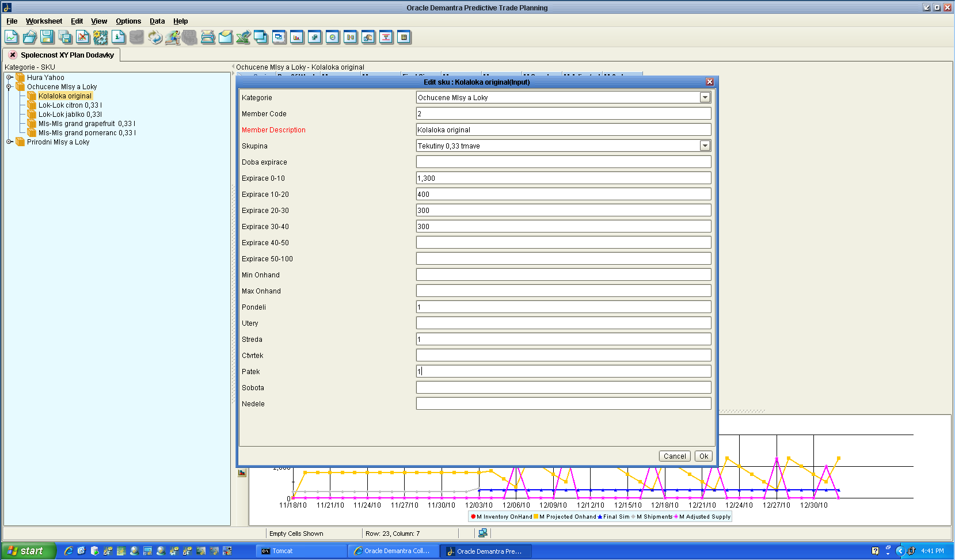Click the Cancel button
Screen dimensions: 955x560
(x=675, y=456)
